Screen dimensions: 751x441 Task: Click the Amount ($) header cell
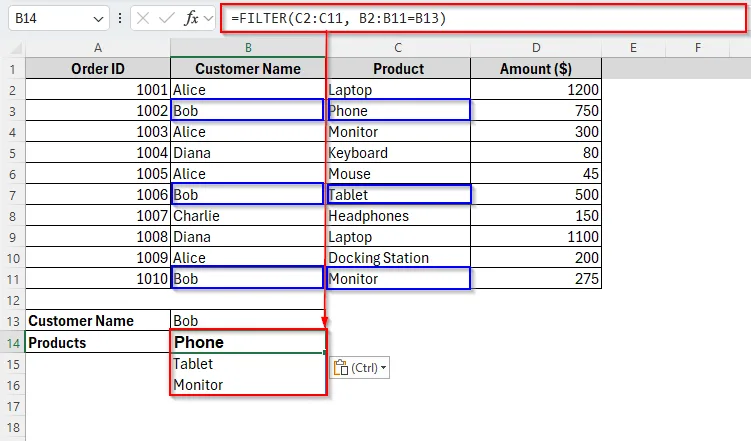coord(536,69)
